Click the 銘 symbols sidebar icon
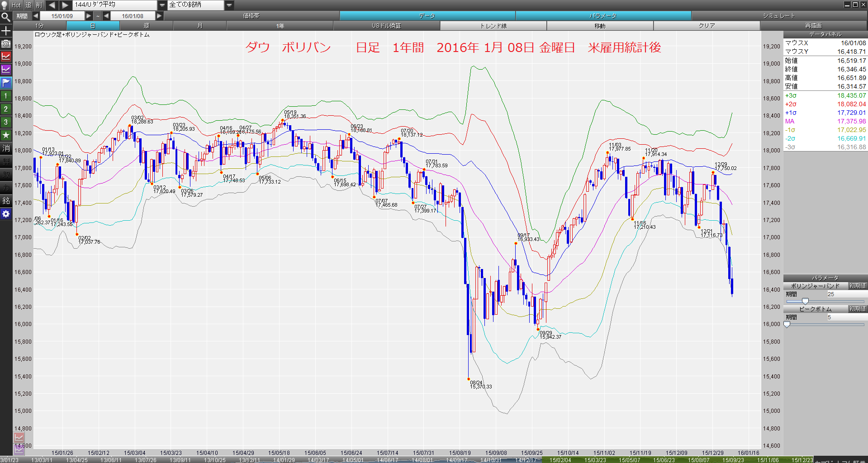Viewport: 868px width, 463px height. point(6,201)
